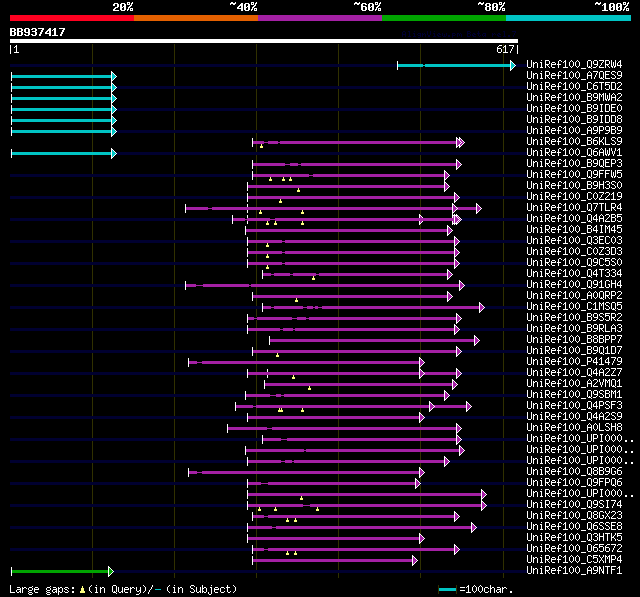This screenshot has height=597, width=640.
Task: Click the UniRef100_B9Q1D7 label
Action: 574,351
